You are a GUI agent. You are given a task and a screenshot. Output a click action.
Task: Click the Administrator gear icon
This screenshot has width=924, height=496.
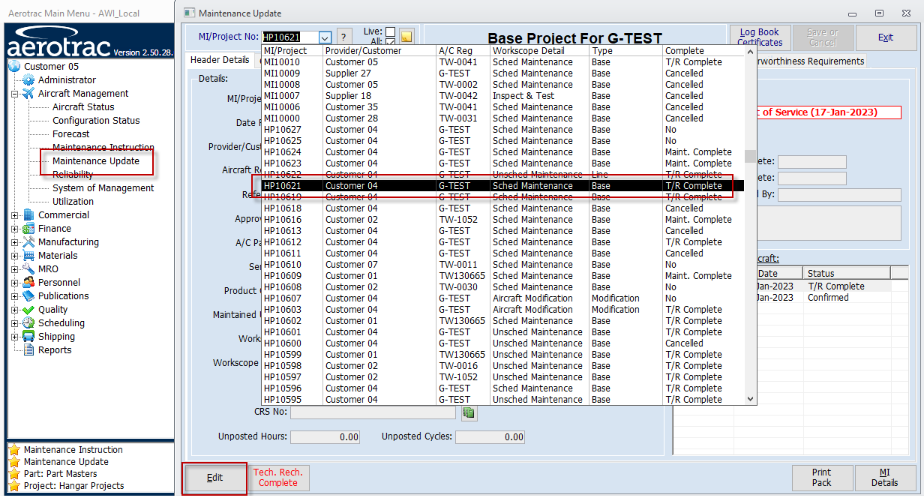[x=28, y=80]
